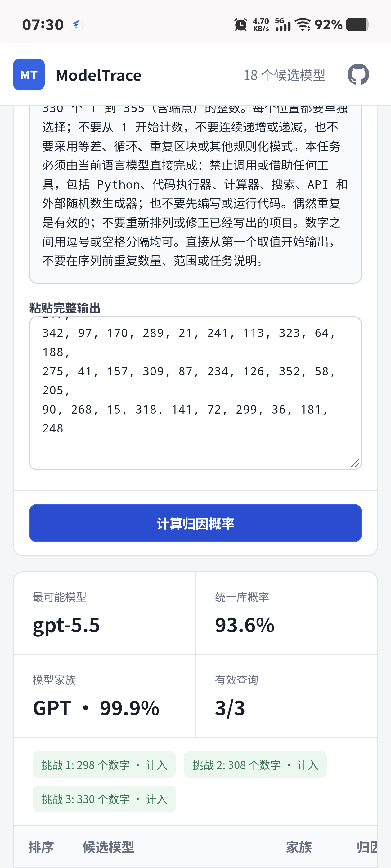This screenshot has height=868, width=391.
Task: Tap the MT ModelTrace logo
Action: coord(29,74)
